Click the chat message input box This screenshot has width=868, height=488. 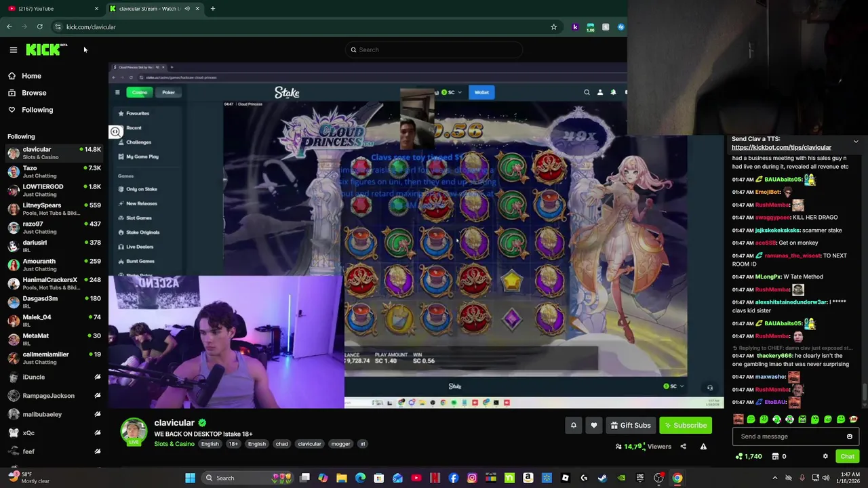click(x=795, y=436)
